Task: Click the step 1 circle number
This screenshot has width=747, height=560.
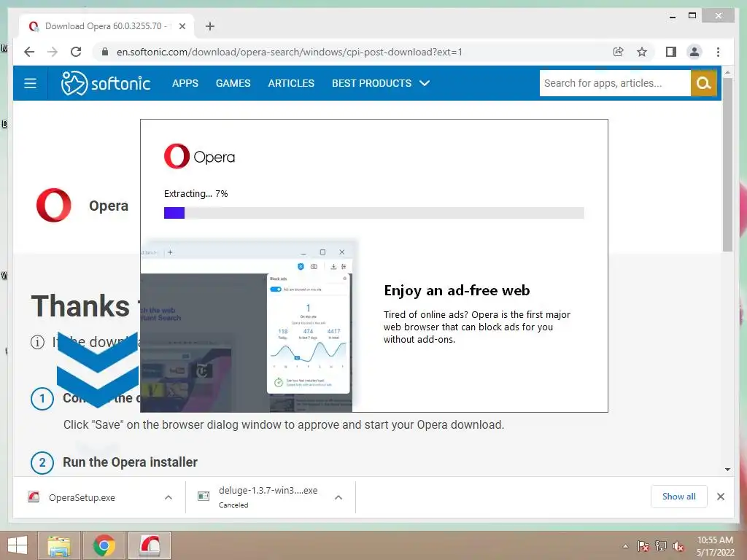Action: (x=42, y=399)
